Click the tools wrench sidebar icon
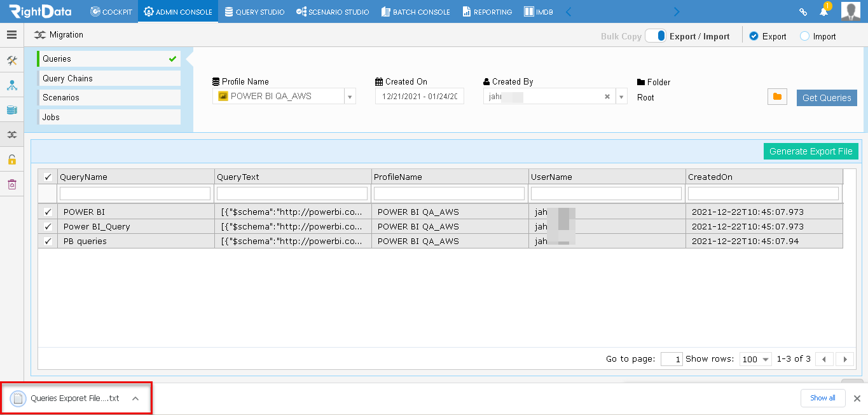Image resolution: width=868 pixels, height=415 pixels. 11,61
